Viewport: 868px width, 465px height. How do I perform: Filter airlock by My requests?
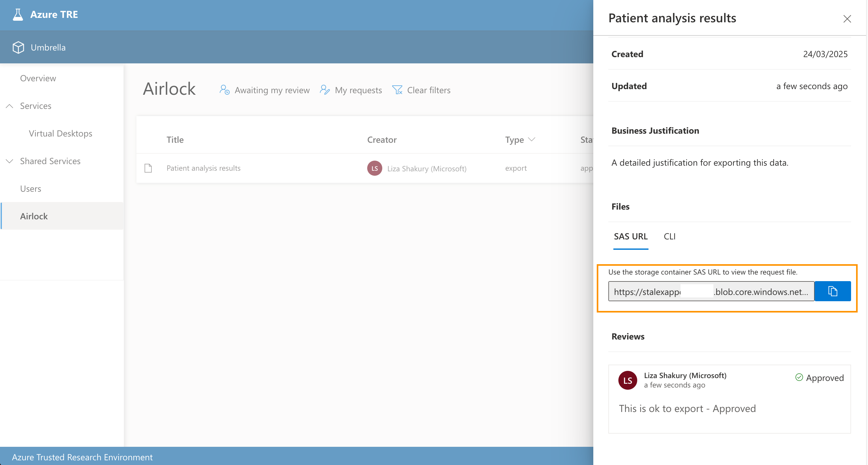click(x=351, y=90)
